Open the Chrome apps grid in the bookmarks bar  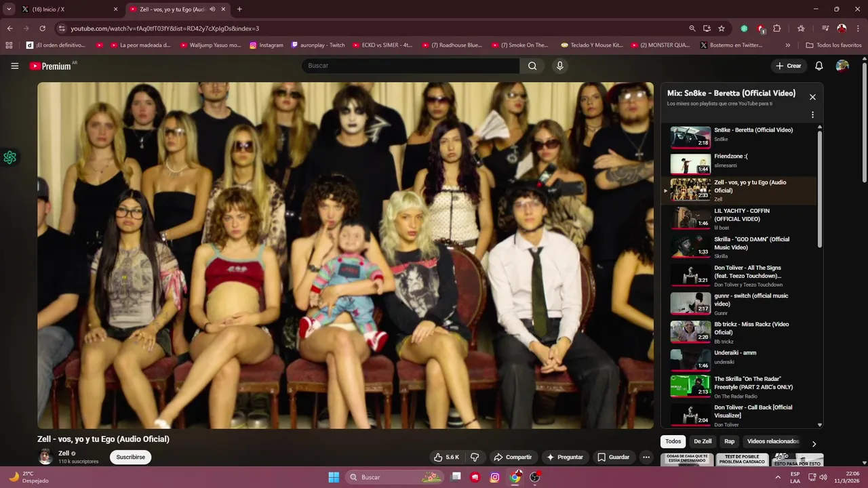9,45
